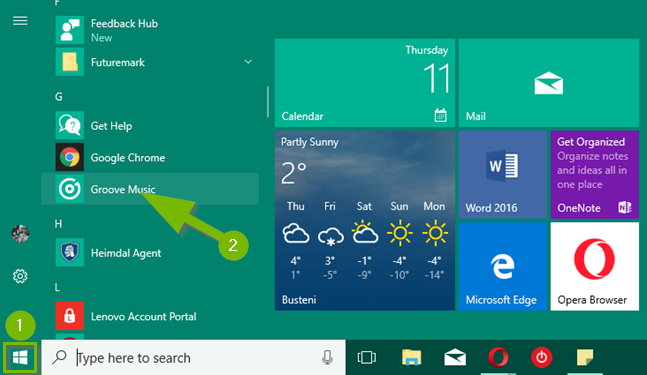This screenshot has width=647, height=375.
Task: Launch Google Chrome icon in app list
Action: 70,157
